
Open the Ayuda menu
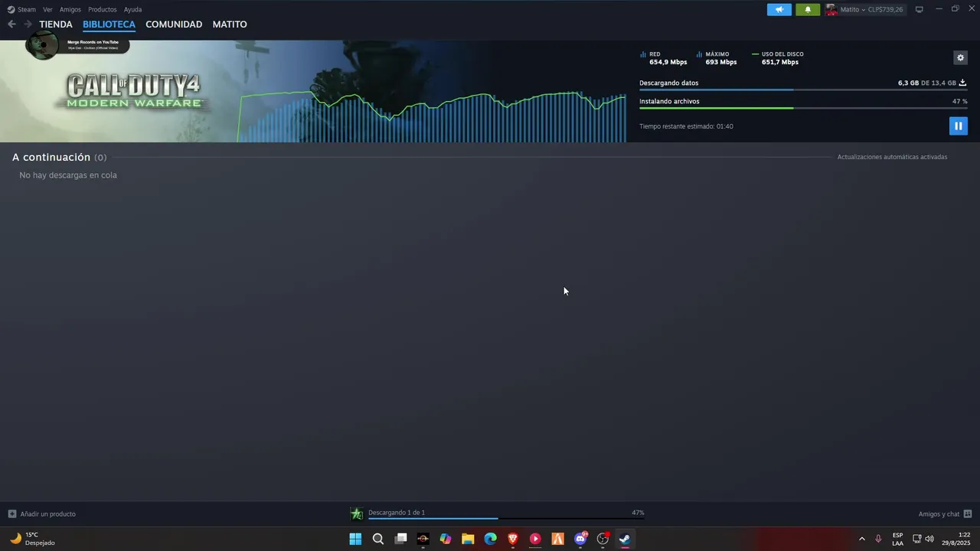(x=132, y=9)
